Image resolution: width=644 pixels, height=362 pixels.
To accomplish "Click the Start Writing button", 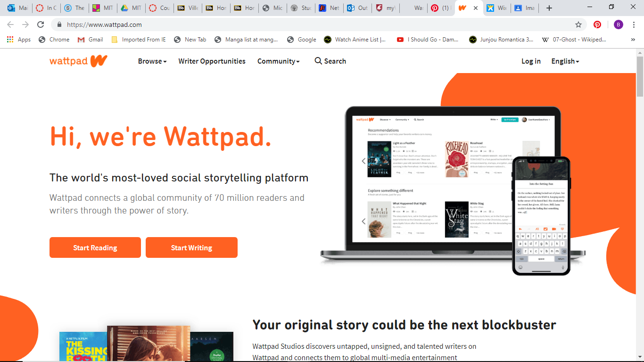I will coord(191,247).
